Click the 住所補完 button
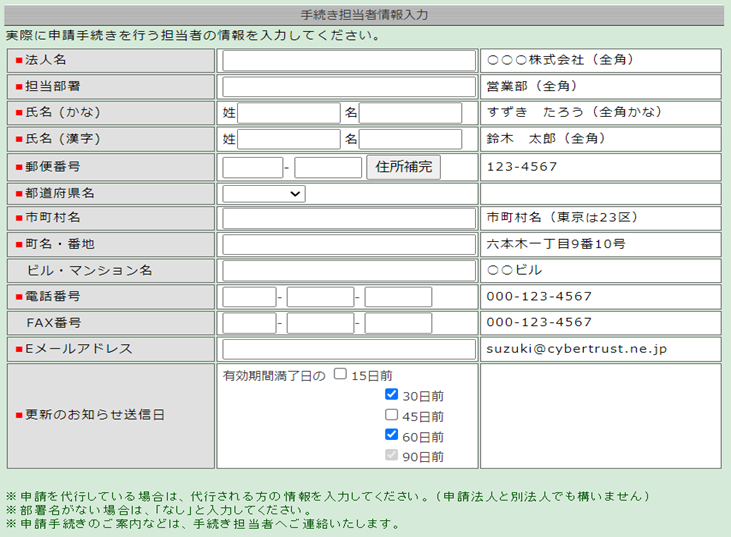The image size is (731, 537). pyautogui.click(x=403, y=167)
